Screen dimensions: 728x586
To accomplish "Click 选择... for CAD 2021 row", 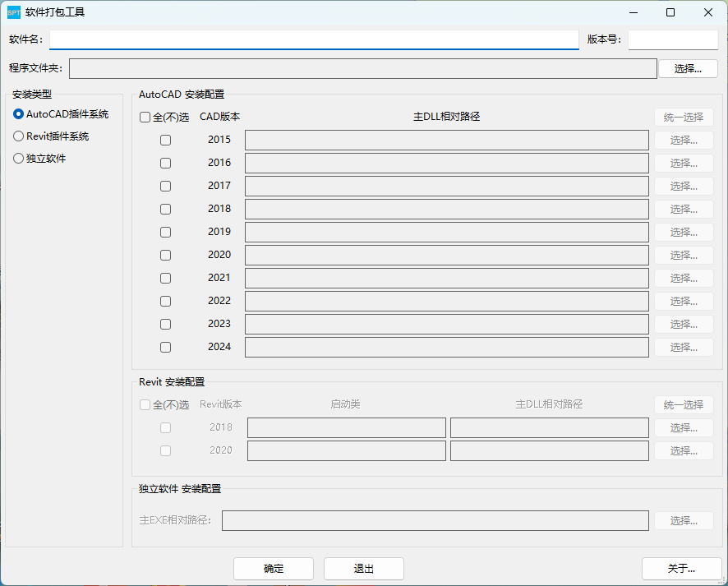I will coord(684,278).
